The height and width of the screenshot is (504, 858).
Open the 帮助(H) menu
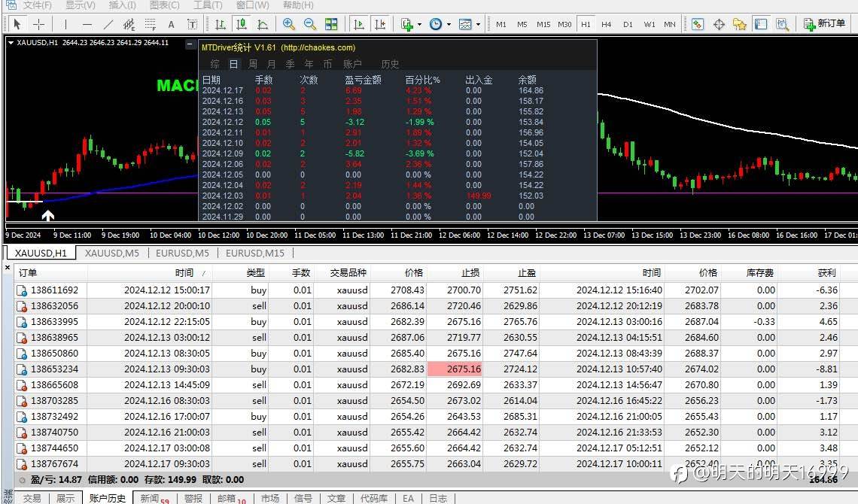(x=298, y=5)
